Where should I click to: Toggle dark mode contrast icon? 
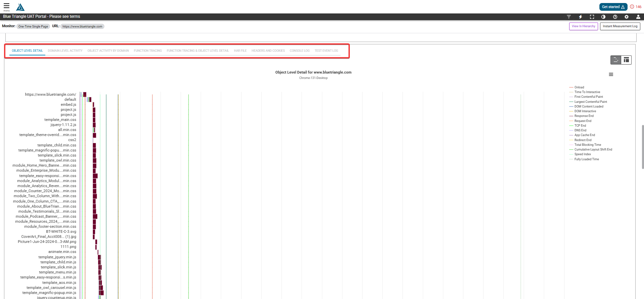[x=603, y=17]
